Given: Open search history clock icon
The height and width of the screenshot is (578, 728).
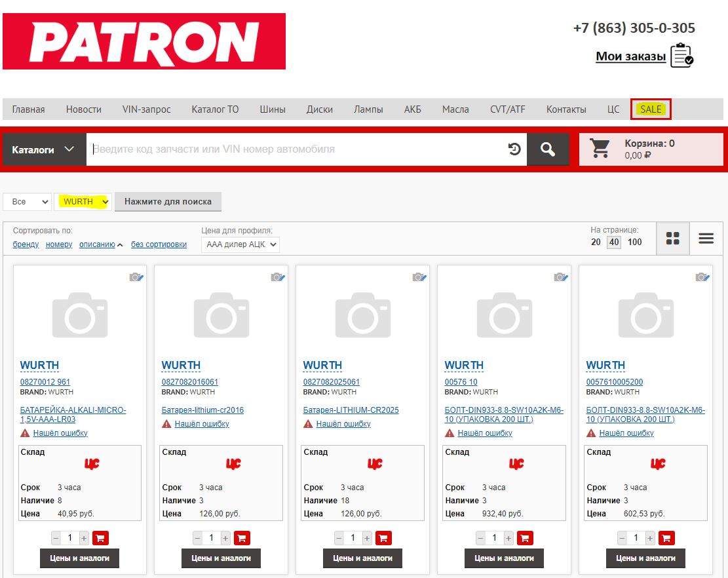Looking at the screenshot, I should click(514, 149).
